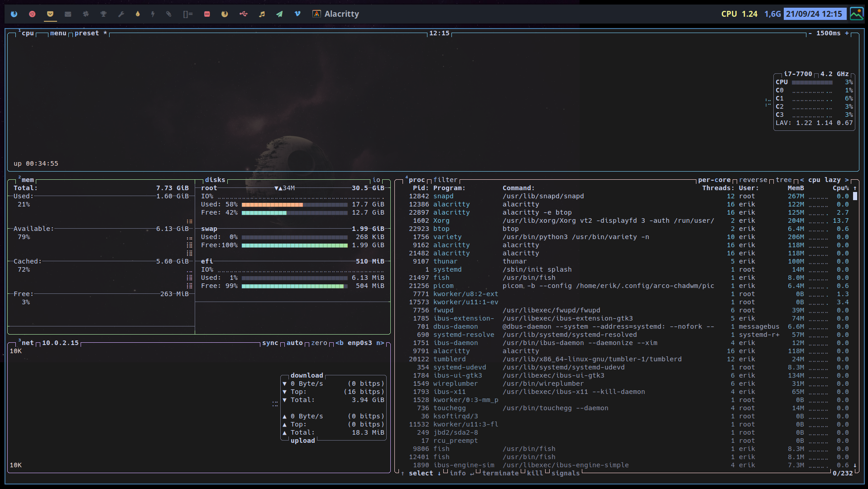The image size is (868, 489).
Task: Click the lightning bolt tag icon
Action: tap(153, 14)
